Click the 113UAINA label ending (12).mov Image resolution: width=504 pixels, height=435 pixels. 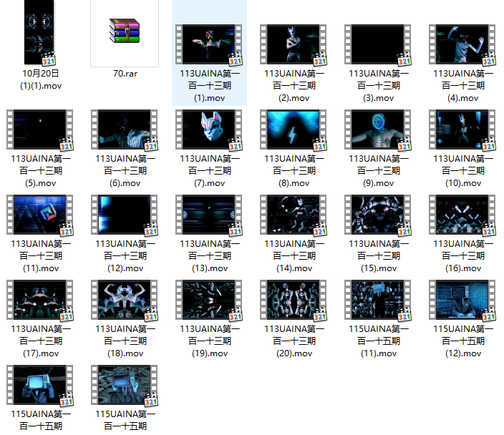[125, 256]
